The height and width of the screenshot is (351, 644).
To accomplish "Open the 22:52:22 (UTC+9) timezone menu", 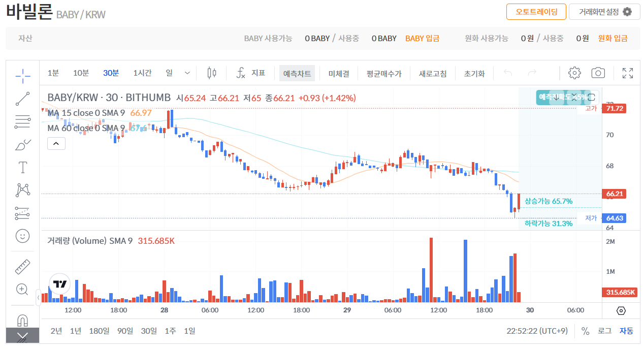I will 537,331.
